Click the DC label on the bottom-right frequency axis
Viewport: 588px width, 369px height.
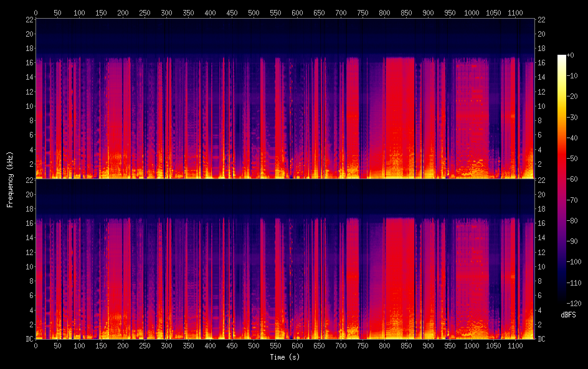pos(542,339)
